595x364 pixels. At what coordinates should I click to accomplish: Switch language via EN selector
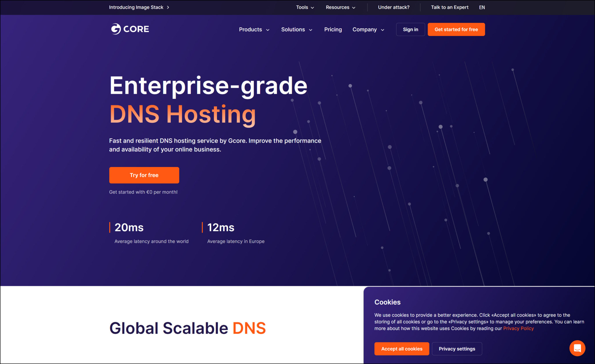(482, 7)
